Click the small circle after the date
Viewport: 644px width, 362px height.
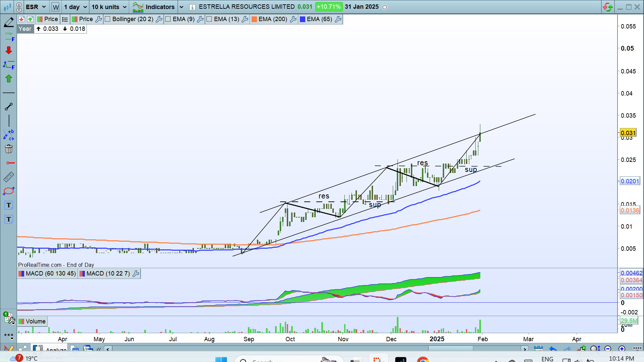385,7
